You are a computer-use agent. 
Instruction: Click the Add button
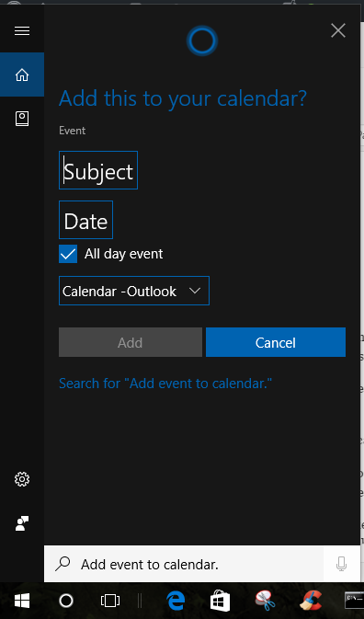point(131,342)
